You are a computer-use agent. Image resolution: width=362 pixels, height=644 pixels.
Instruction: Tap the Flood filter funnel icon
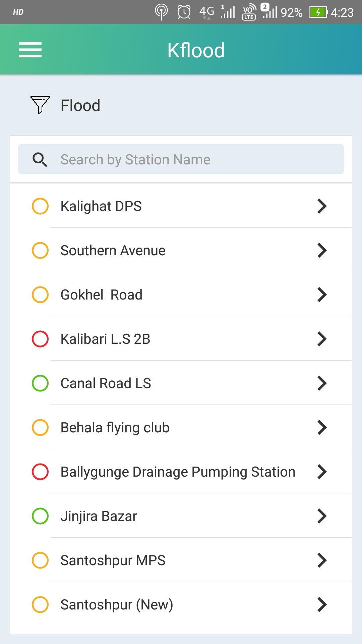[40, 105]
